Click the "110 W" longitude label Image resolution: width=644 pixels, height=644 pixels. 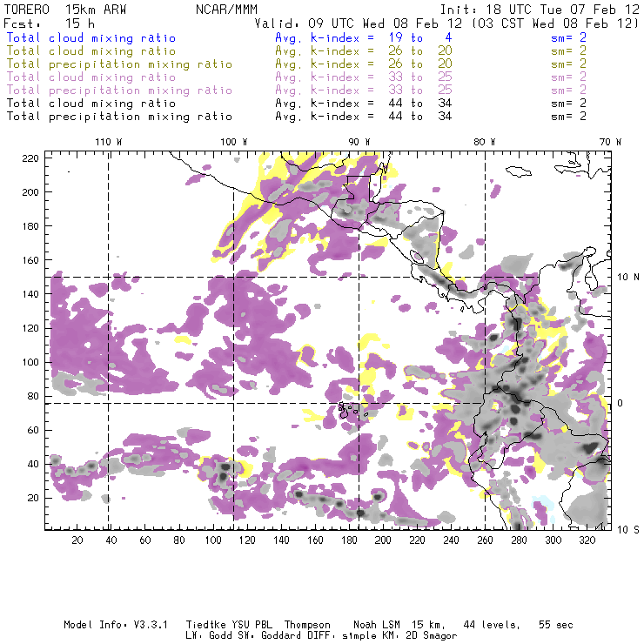coord(109,142)
